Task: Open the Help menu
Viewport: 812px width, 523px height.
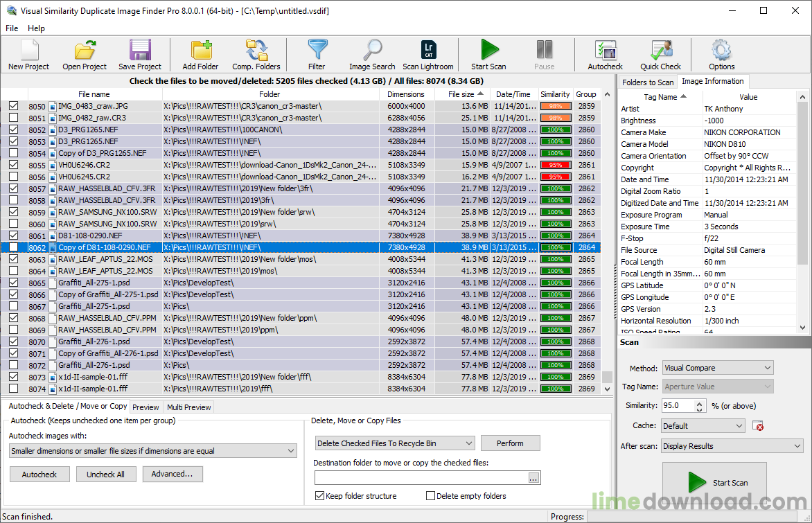Action: (x=36, y=28)
